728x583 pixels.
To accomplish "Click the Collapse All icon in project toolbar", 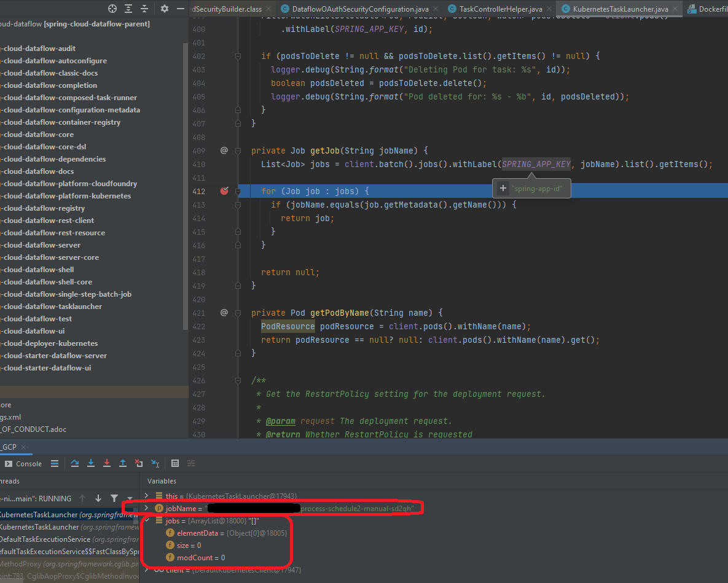I will pyautogui.click(x=144, y=9).
